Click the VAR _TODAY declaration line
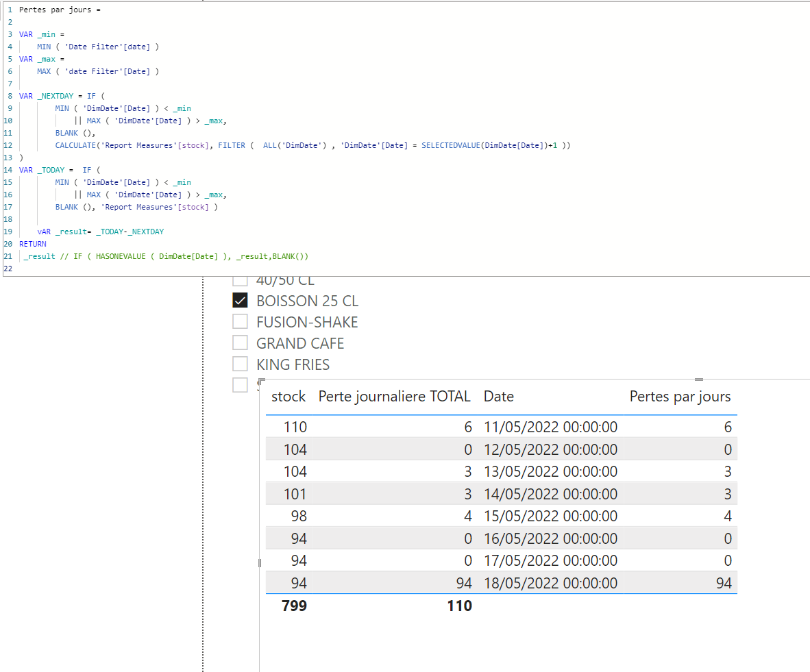810x672 pixels. (x=60, y=170)
